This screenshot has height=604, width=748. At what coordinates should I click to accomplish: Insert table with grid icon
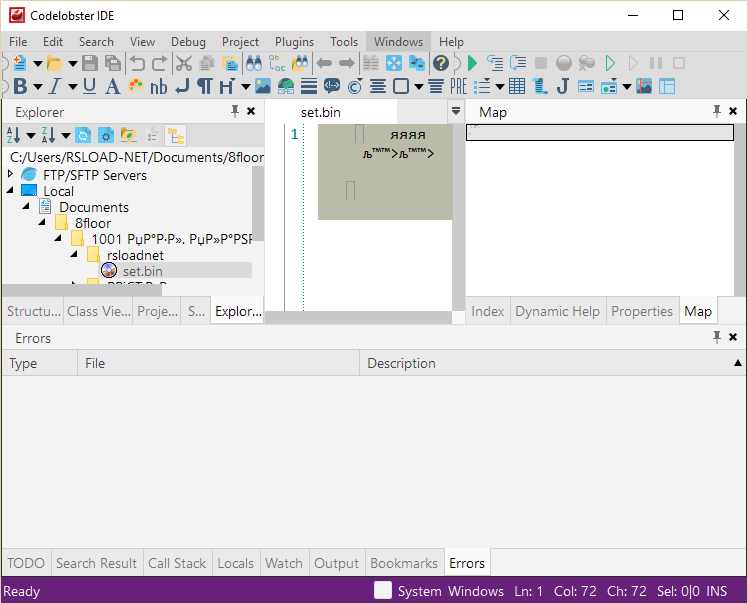click(x=517, y=86)
